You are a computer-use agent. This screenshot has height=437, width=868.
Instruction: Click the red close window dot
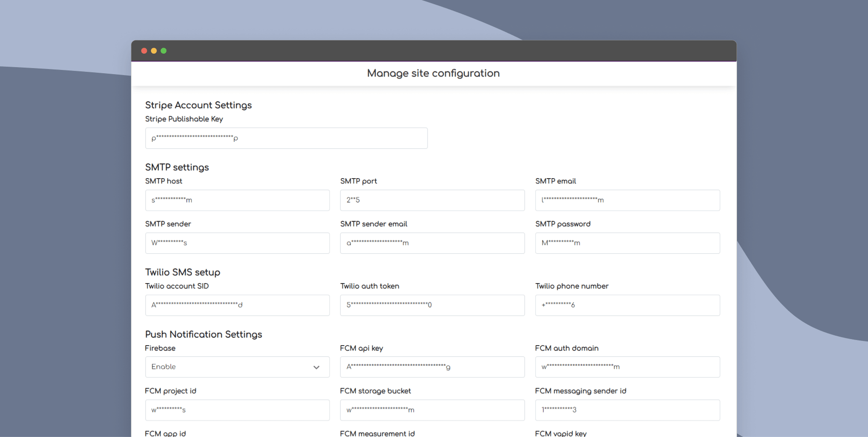coord(144,51)
